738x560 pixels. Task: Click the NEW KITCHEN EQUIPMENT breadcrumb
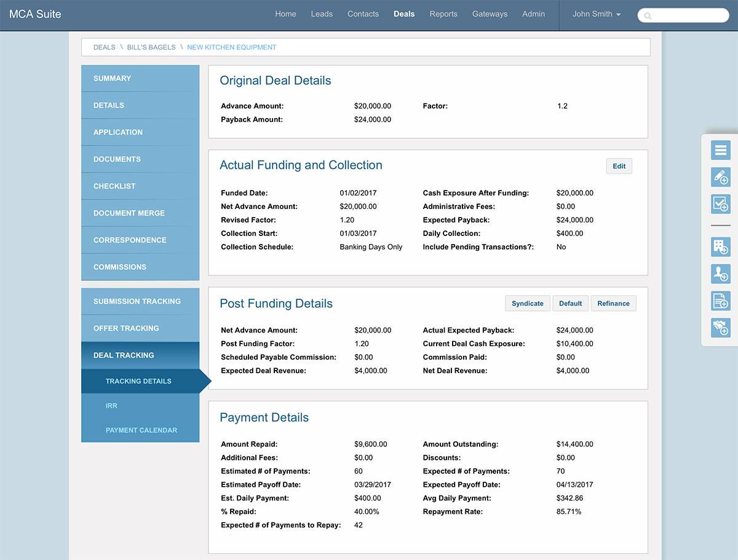(x=232, y=47)
